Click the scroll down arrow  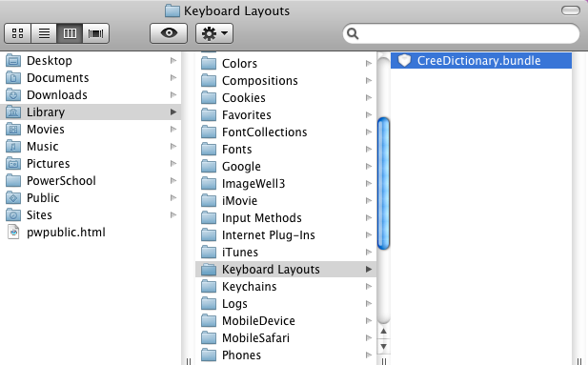point(383,346)
